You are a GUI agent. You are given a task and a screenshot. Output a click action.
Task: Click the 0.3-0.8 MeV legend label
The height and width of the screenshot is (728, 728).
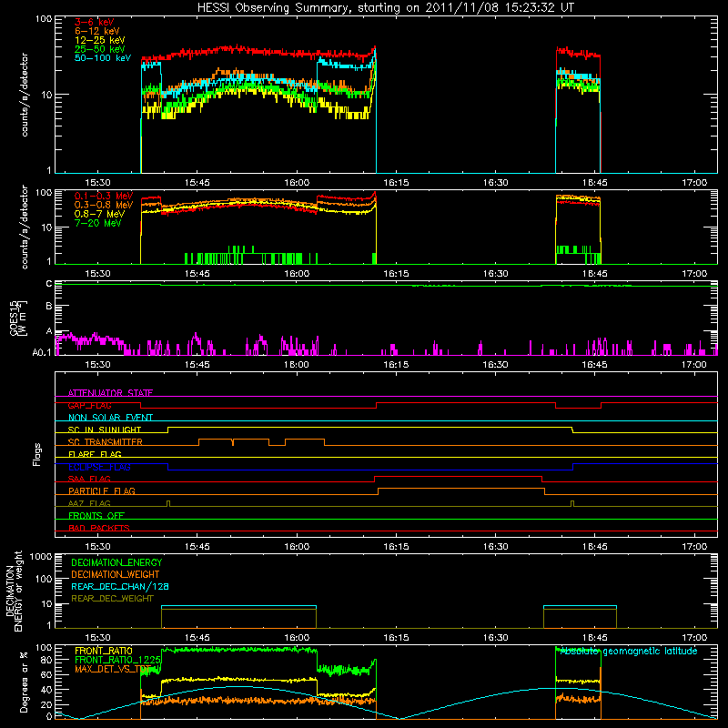point(104,206)
